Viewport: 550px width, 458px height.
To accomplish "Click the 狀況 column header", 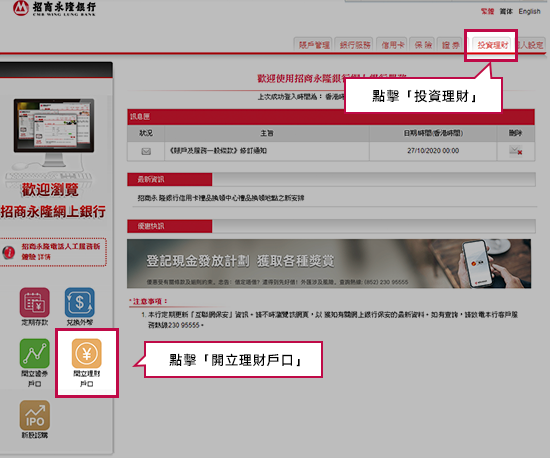I will [146, 133].
